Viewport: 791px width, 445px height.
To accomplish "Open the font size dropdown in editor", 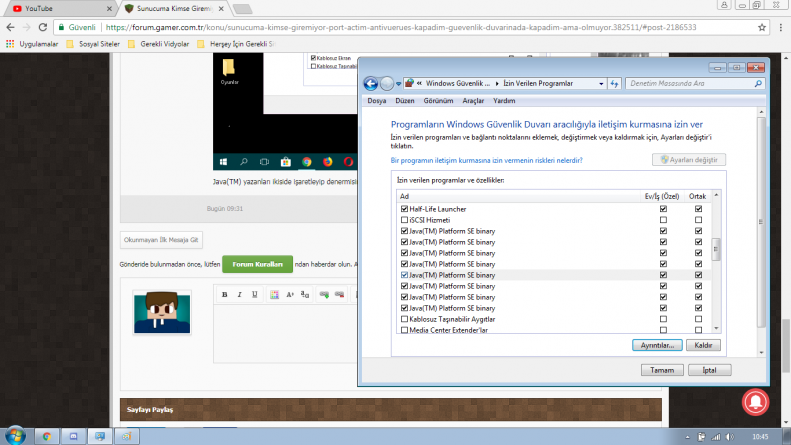I will [290, 295].
